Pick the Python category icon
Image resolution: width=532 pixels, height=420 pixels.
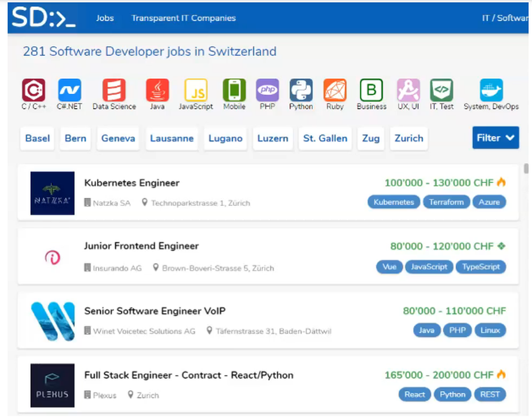[301, 90]
